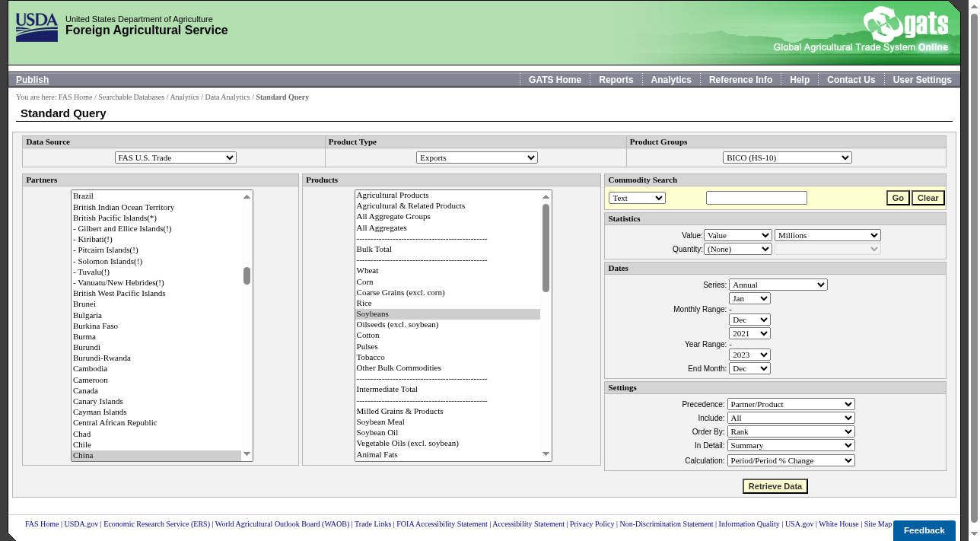Screen dimensions: 980x541
Task: Click Partners list scroll up arrow
Action: (x=247, y=196)
